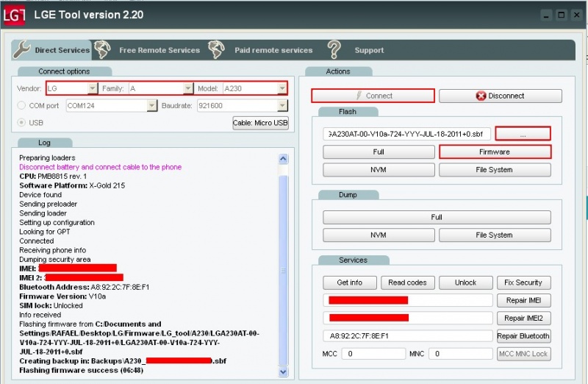Click the 'Firmware Version: V10a' log line
Screen dimensions: 588x384
[x=62, y=296]
